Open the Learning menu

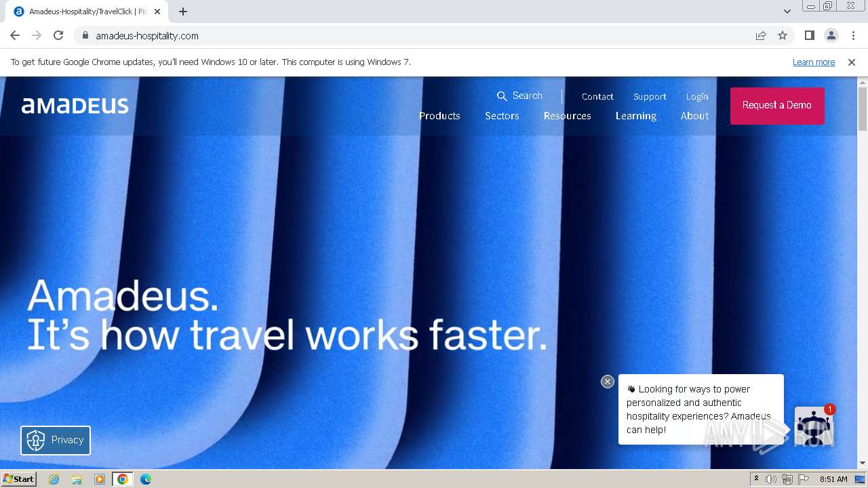pyautogui.click(x=636, y=116)
